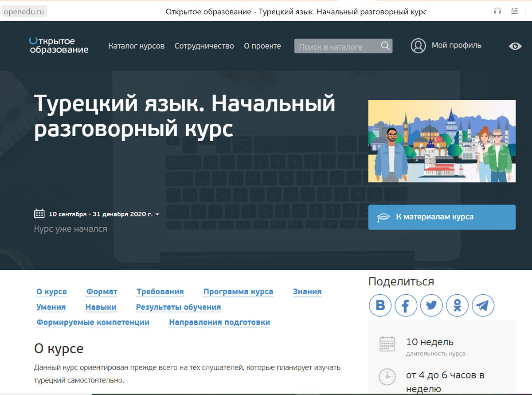Click the clock icon near weekly hours
532x395 pixels.
click(387, 377)
